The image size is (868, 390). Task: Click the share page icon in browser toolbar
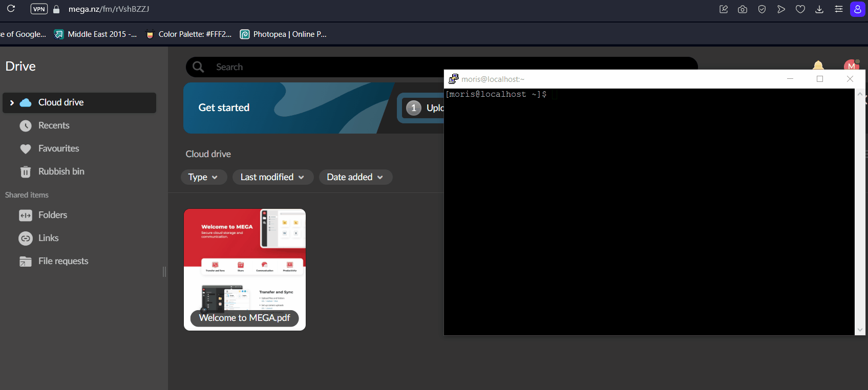[724, 9]
